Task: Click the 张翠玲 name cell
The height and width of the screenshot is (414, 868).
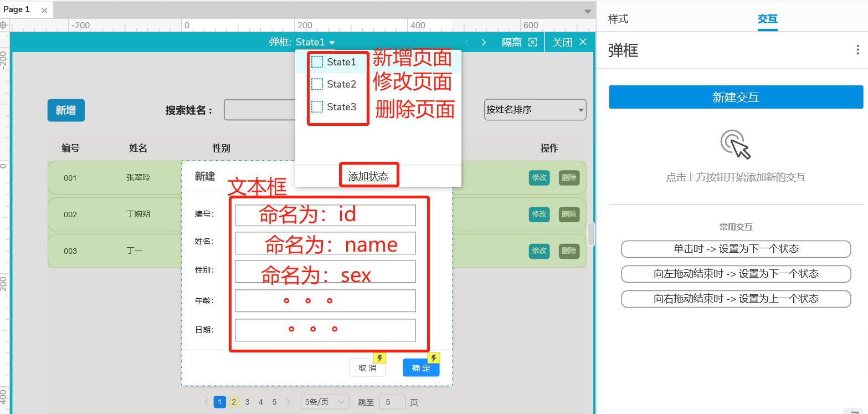Action: pyautogui.click(x=138, y=178)
